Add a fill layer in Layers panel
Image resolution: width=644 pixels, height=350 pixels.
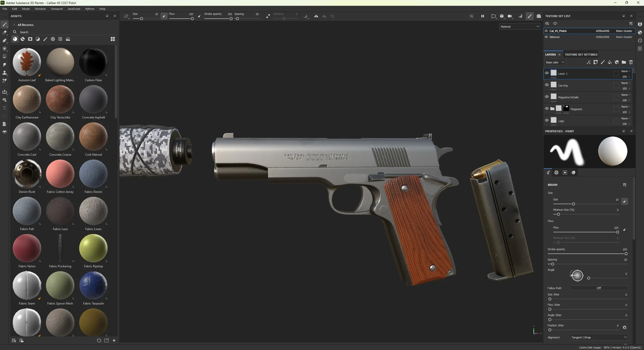[610, 62]
